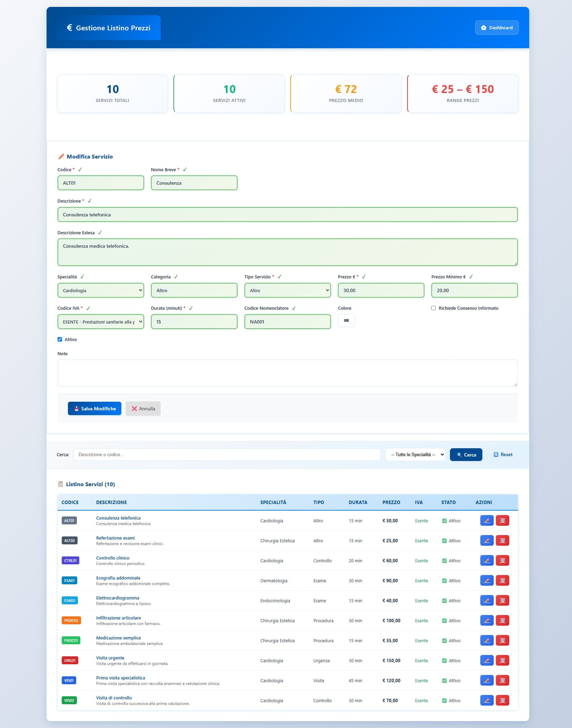The image size is (572, 728).
Task: Click the Annulla button
Action: (x=143, y=409)
